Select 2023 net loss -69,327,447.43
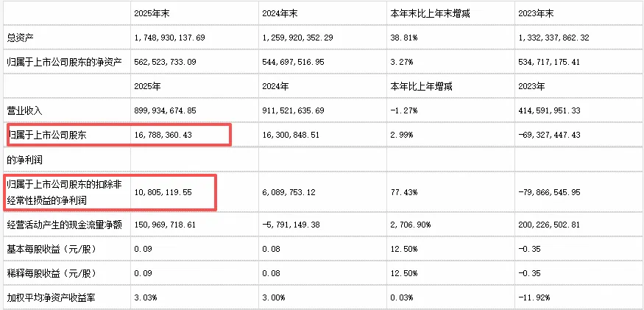 pyautogui.click(x=550, y=135)
